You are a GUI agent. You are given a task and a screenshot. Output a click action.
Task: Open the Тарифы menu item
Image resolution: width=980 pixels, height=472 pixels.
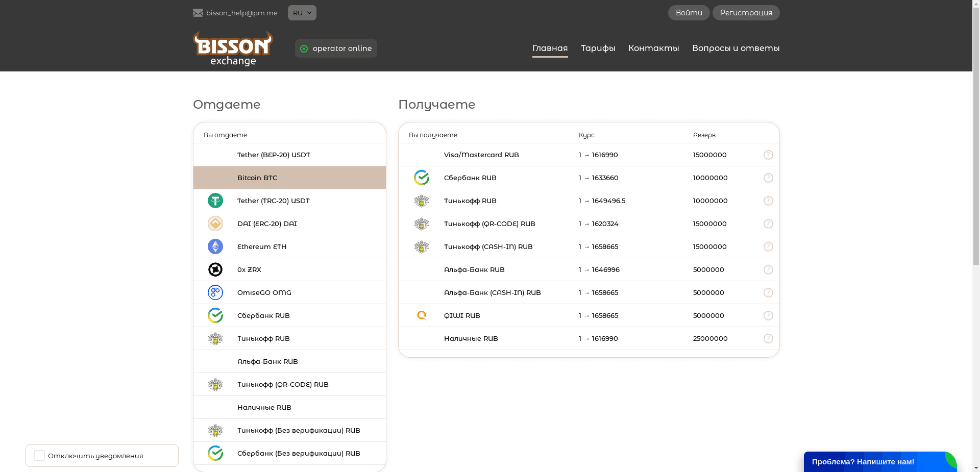click(x=598, y=48)
